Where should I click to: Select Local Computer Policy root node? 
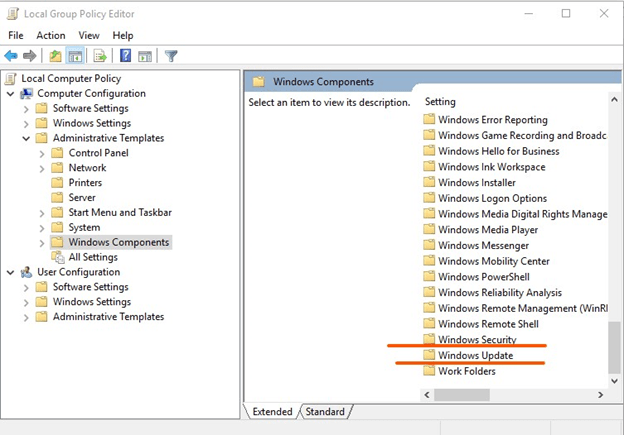click(x=71, y=78)
